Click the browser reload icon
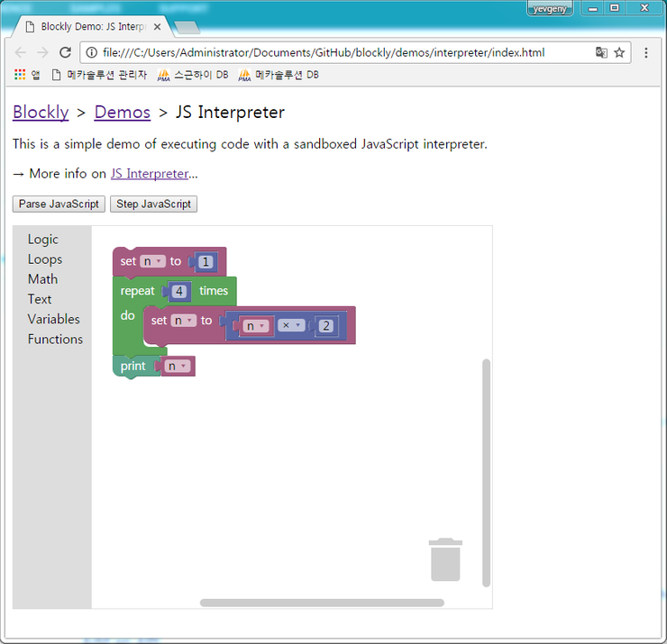 pos(65,53)
